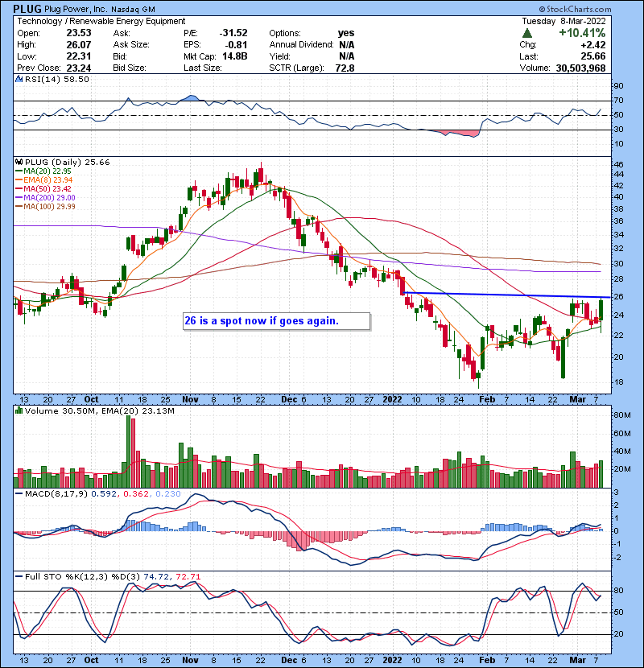Screen dimensions: 644x668
Task: Click the Volume figure 30,503,968
Action: tap(580, 68)
